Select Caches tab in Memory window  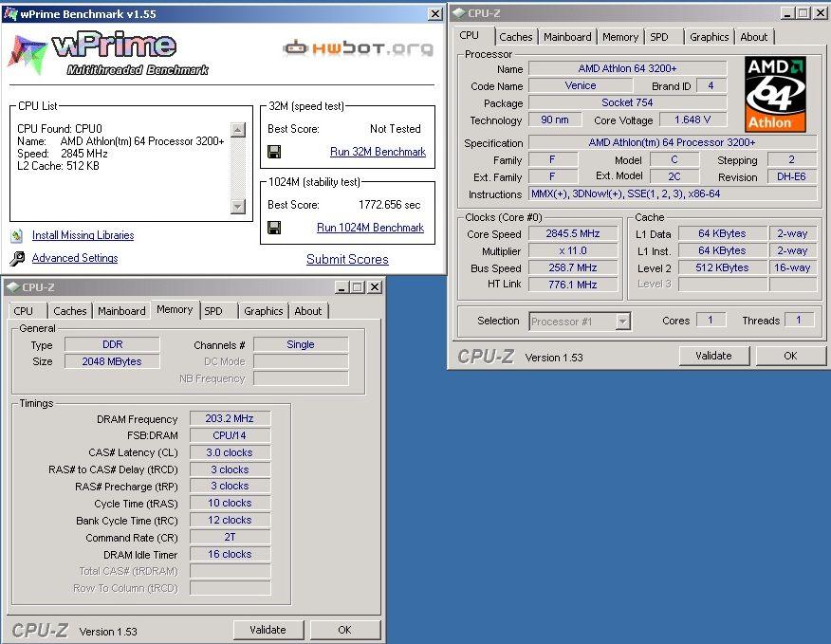(70, 311)
